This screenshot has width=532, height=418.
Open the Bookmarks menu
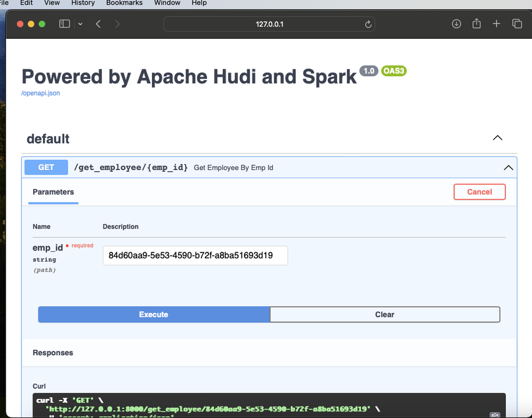[124, 3]
